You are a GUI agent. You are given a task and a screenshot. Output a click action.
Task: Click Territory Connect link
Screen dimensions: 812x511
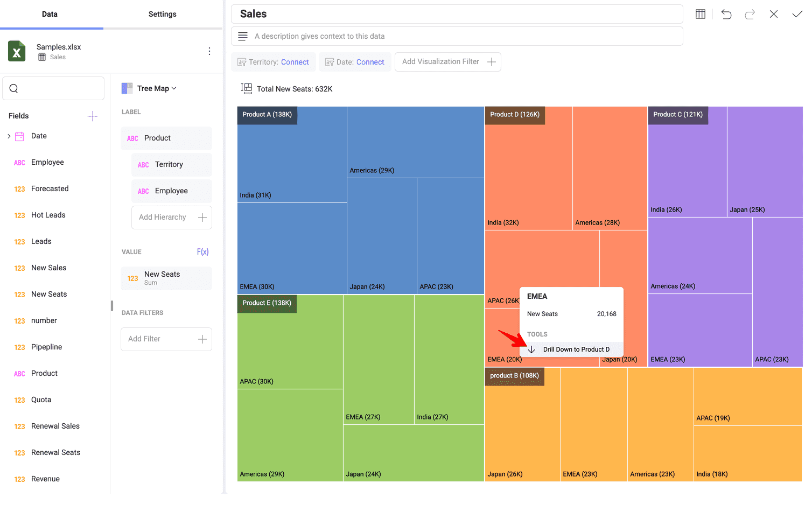[295, 62]
